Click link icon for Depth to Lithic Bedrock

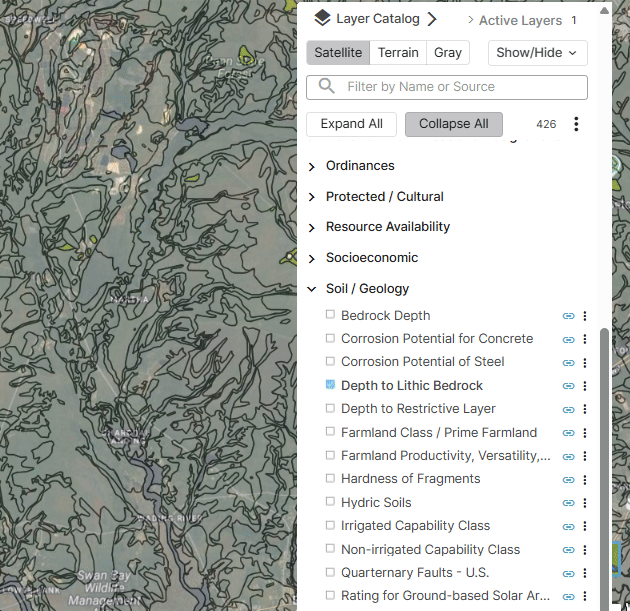pos(569,386)
